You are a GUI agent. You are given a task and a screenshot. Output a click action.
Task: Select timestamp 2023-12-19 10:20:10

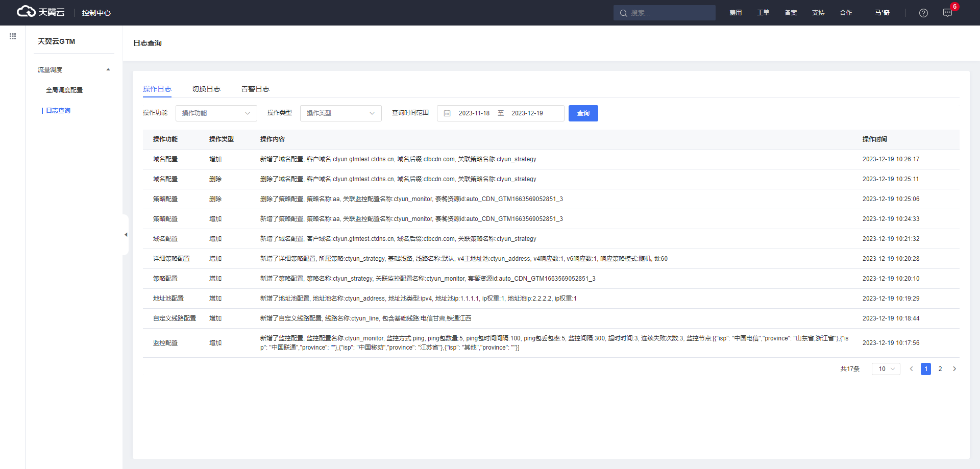(891, 279)
